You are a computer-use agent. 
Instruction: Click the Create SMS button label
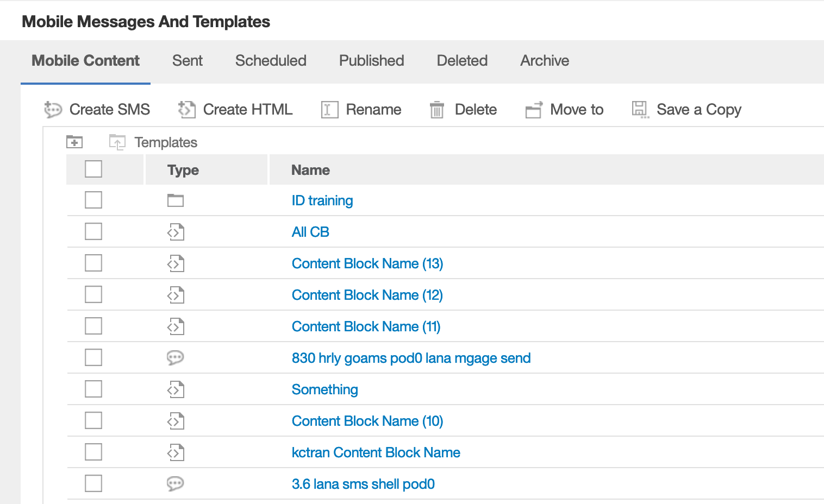tap(110, 110)
